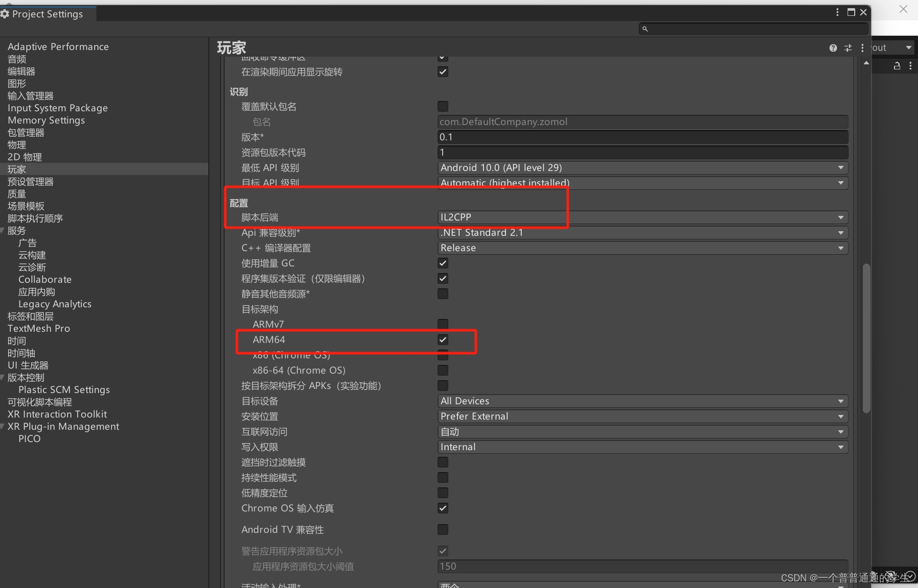
Task: Select Input System Package category
Action: click(58, 108)
